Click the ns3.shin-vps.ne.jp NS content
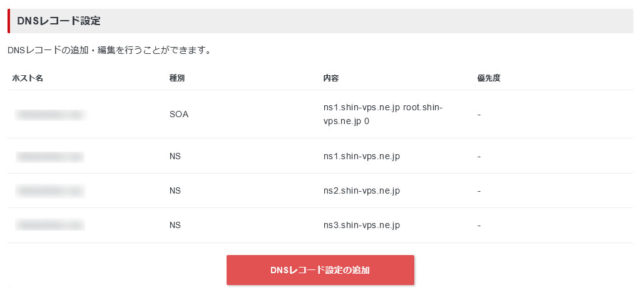 click(362, 225)
